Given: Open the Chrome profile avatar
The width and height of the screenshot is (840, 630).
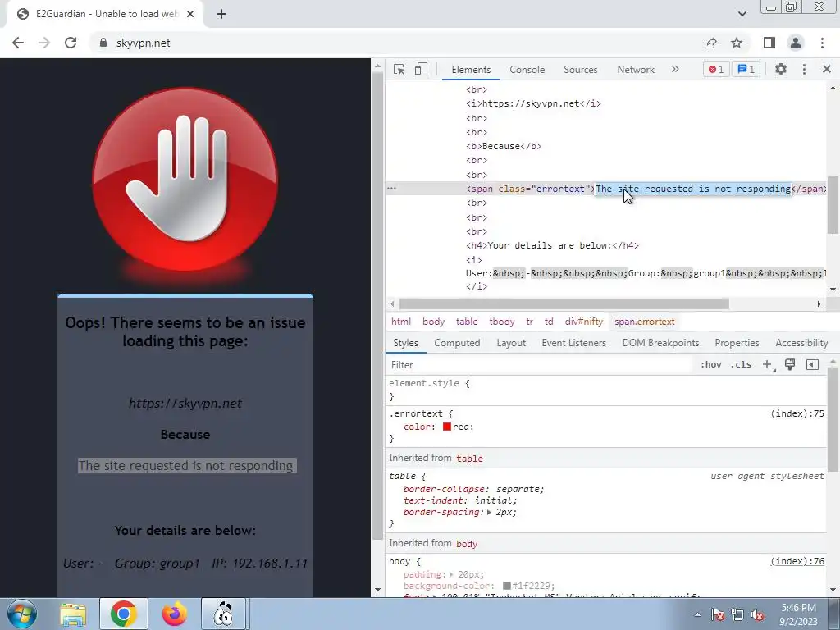Looking at the screenshot, I should [796, 43].
